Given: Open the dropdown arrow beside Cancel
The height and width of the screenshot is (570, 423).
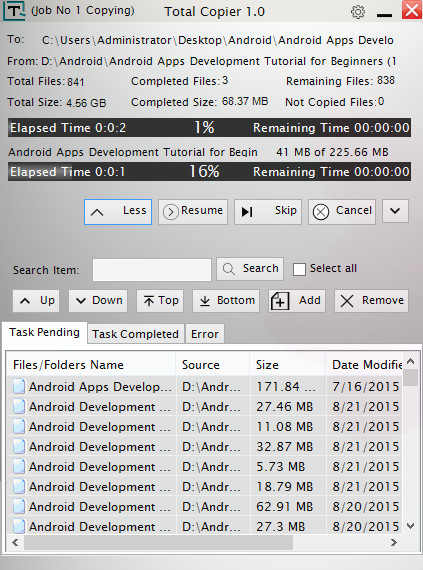Looking at the screenshot, I should [395, 211].
